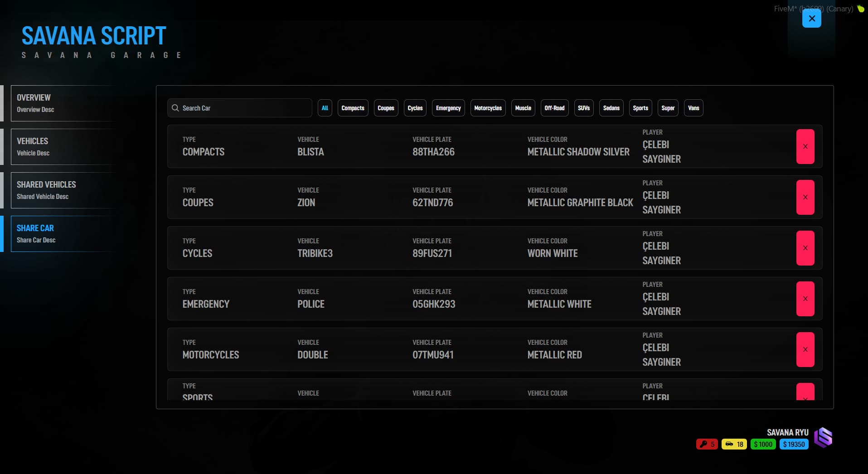Remove shared Police car with the red X
Viewport: 868px width, 474px height.
(805, 299)
